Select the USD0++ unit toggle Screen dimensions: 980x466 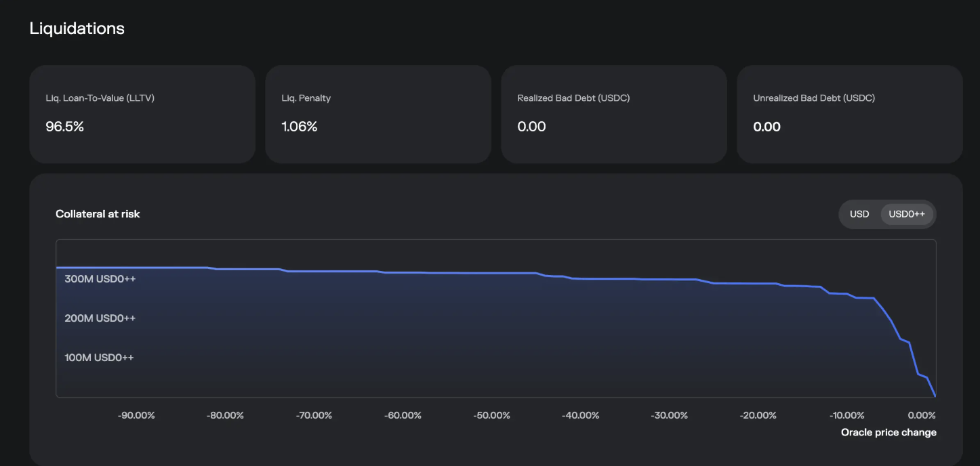[x=907, y=214]
